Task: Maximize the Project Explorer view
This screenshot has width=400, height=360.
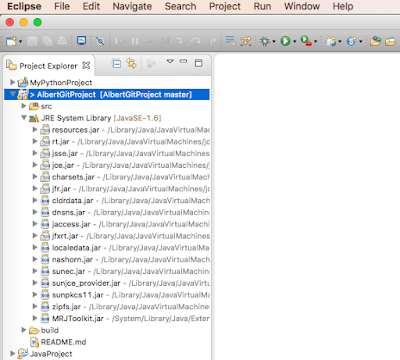Action: [198, 63]
